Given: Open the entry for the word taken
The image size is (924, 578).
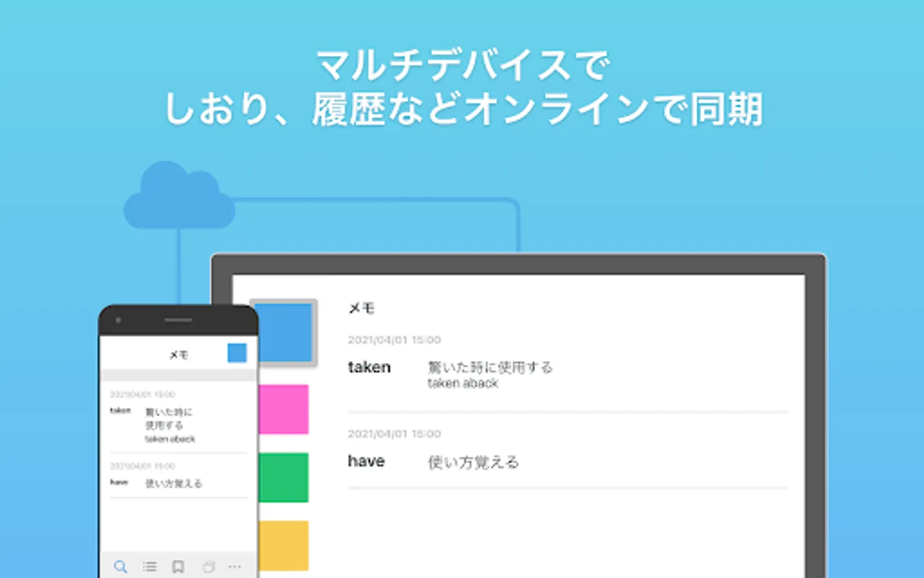Looking at the screenshot, I should [x=369, y=367].
